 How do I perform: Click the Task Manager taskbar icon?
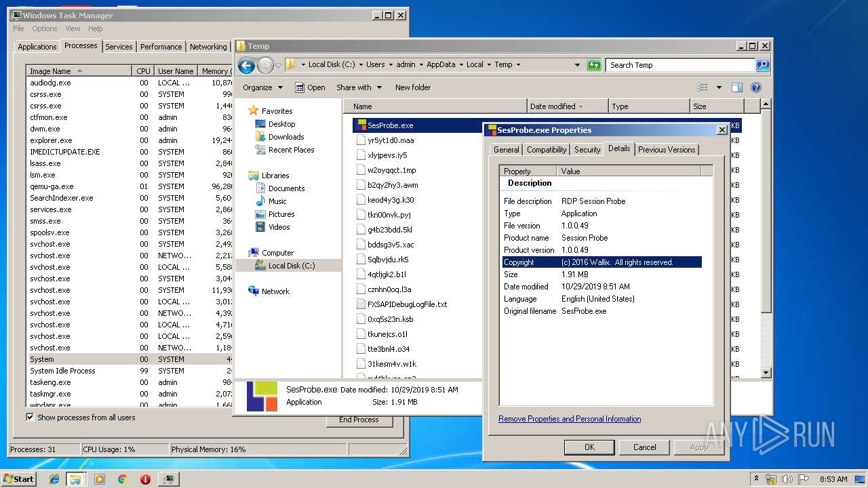168,479
